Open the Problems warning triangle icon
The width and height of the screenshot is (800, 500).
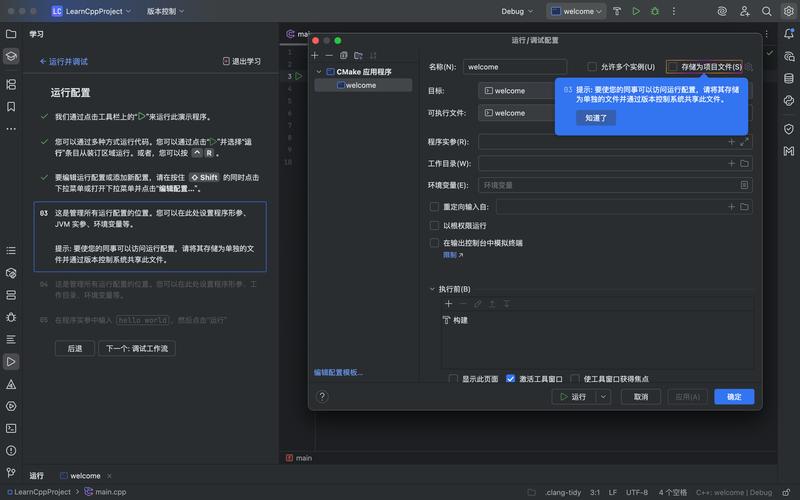(x=11, y=384)
